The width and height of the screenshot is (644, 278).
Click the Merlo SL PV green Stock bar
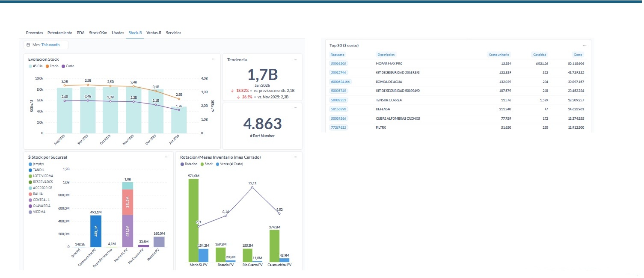tap(193, 220)
